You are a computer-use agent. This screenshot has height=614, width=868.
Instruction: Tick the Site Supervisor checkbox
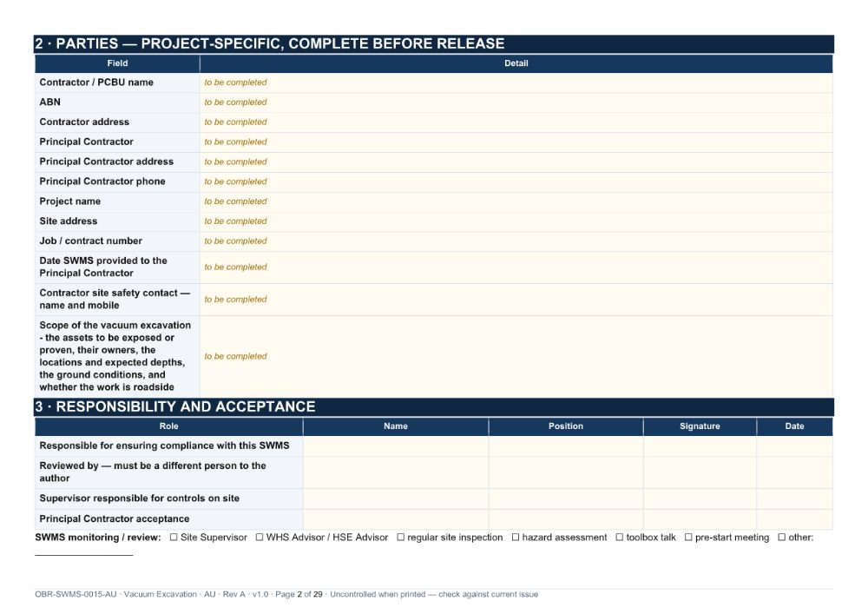[174, 537]
